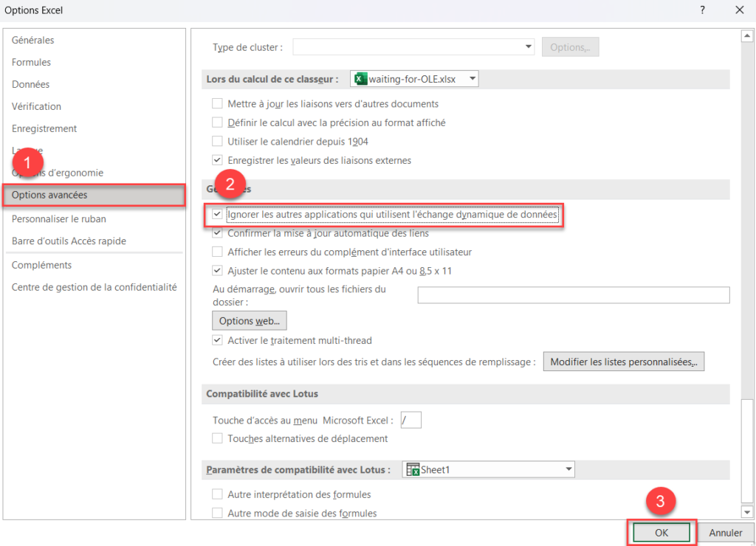Click the menu access key input showing "/"
The width and height of the screenshot is (756, 546).
pos(410,419)
